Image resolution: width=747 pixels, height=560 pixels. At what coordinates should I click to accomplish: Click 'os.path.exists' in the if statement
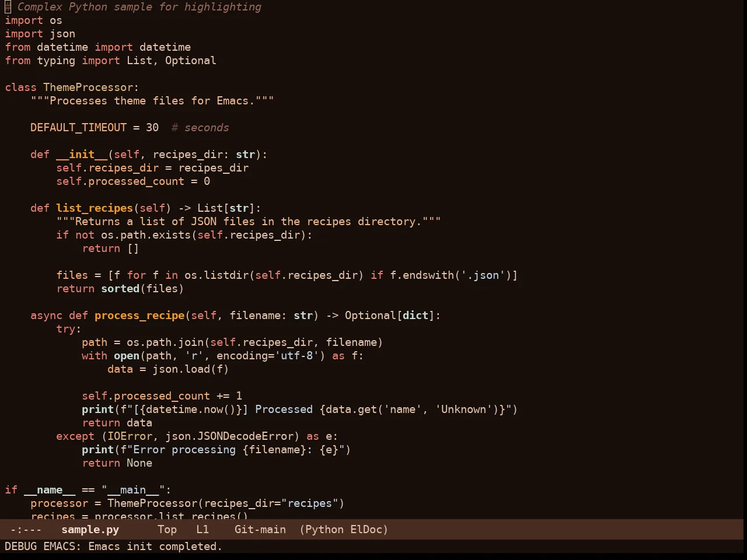(146, 235)
